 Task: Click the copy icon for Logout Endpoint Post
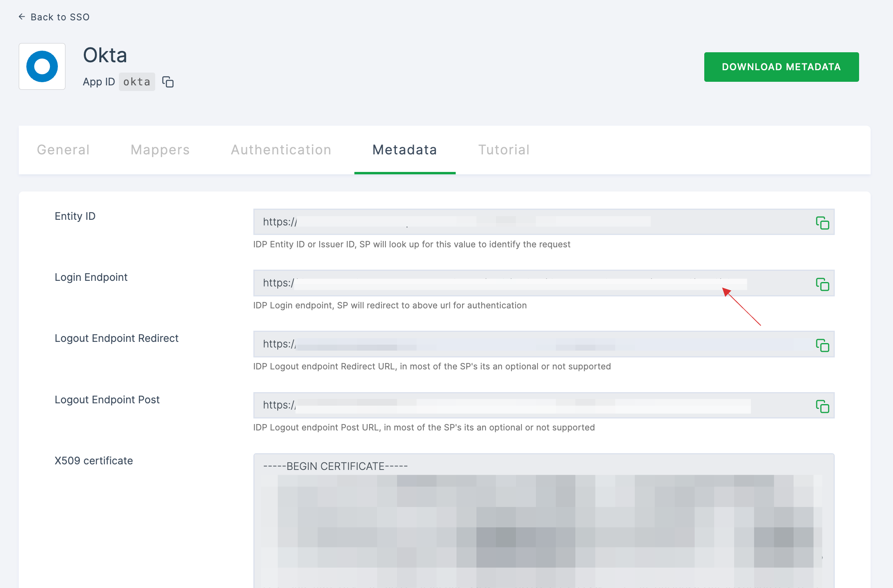[x=822, y=406]
